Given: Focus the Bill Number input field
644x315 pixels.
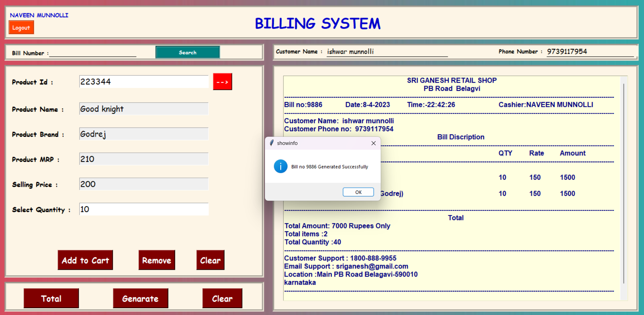Looking at the screenshot, I should click(93, 53).
